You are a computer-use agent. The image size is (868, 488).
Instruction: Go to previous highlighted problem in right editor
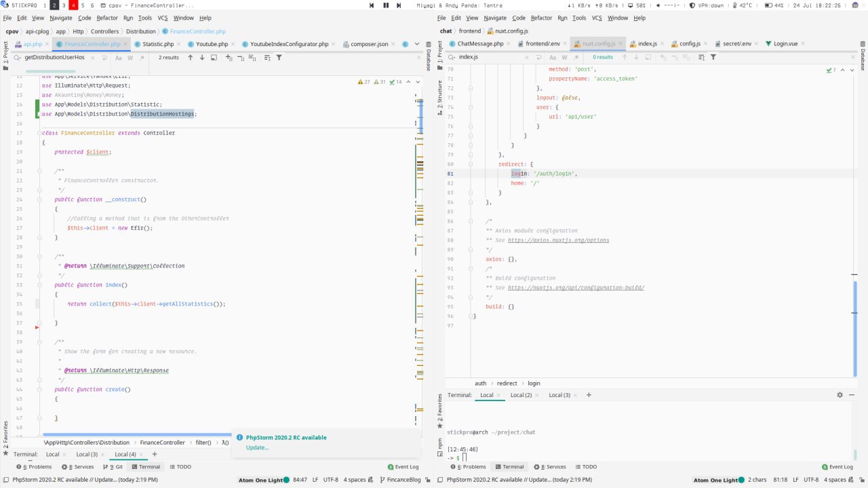coord(842,70)
